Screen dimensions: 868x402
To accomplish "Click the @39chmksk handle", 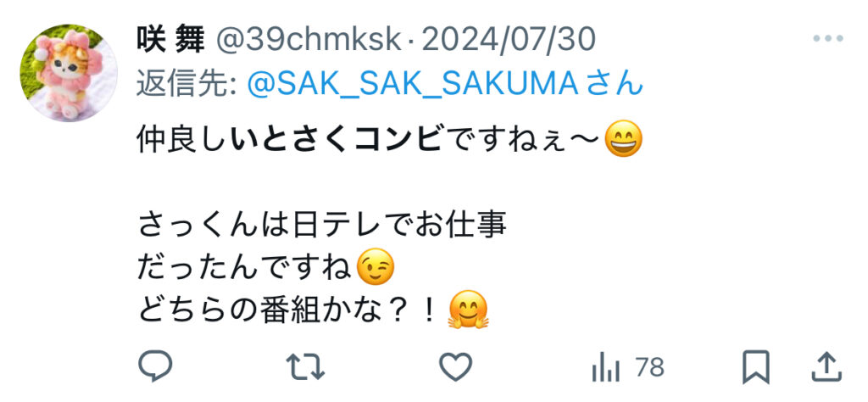I will coord(309,39).
